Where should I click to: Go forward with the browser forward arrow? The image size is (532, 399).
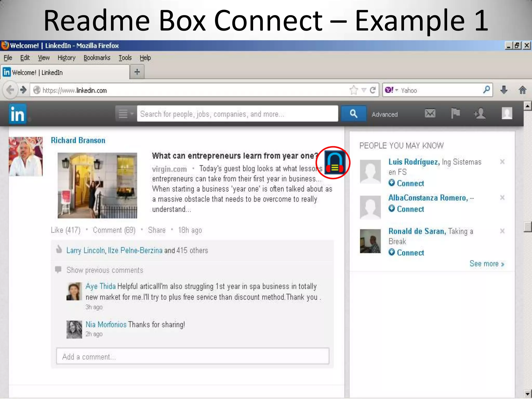point(23,90)
